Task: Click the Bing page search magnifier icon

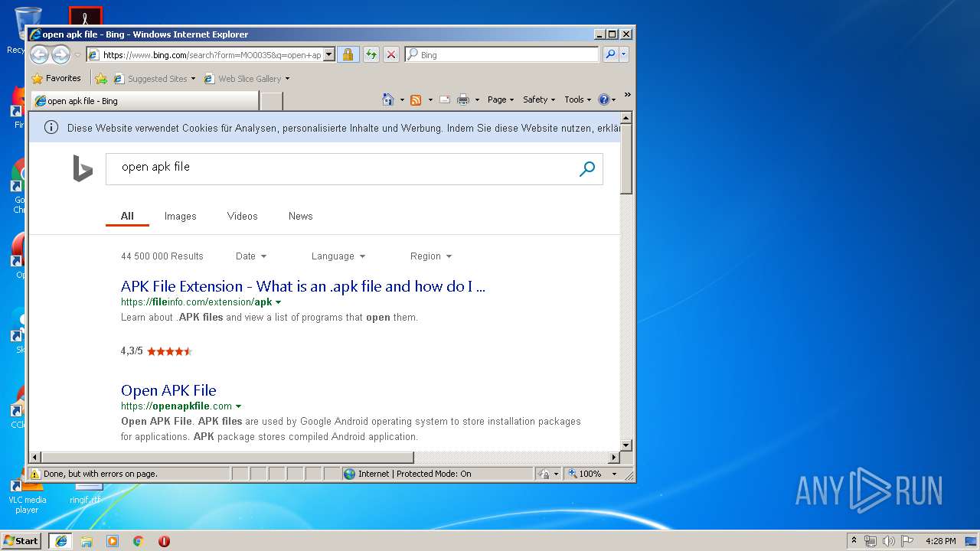Action: (x=587, y=169)
